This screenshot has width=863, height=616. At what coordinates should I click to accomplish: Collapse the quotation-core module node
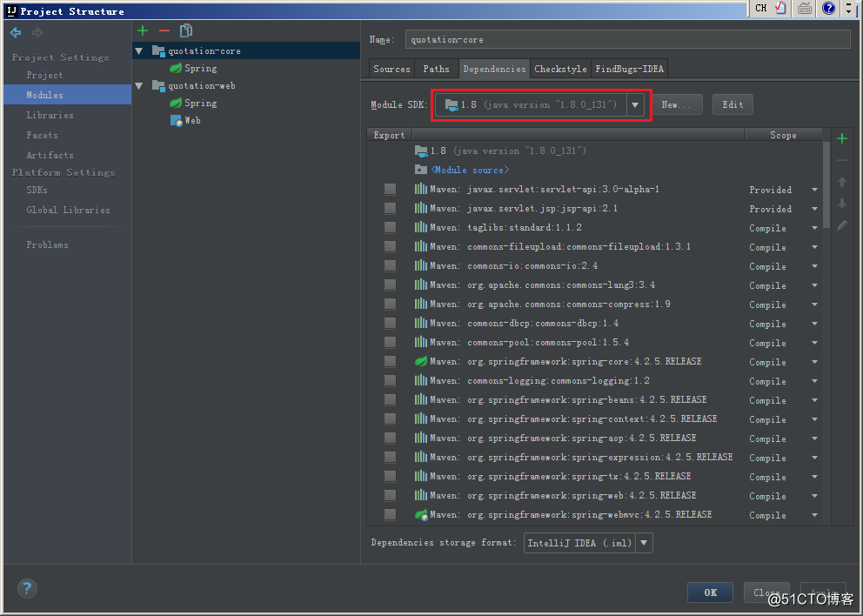pyautogui.click(x=139, y=51)
